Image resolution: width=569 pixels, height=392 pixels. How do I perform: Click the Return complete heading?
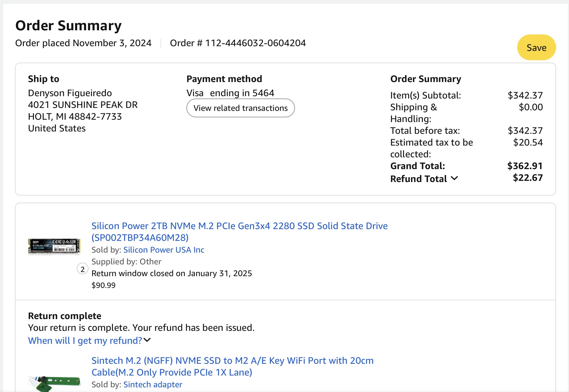(64, 316)
